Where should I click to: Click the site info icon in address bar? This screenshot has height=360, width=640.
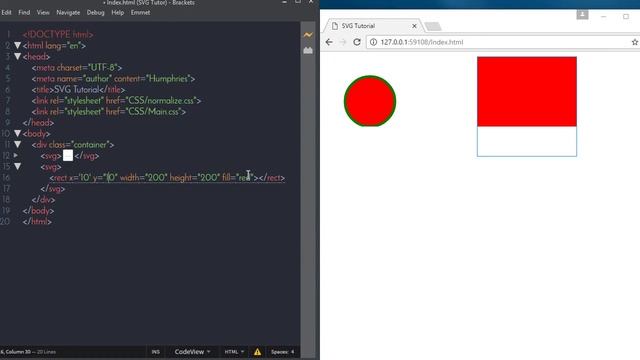click(x=373, y=42)
